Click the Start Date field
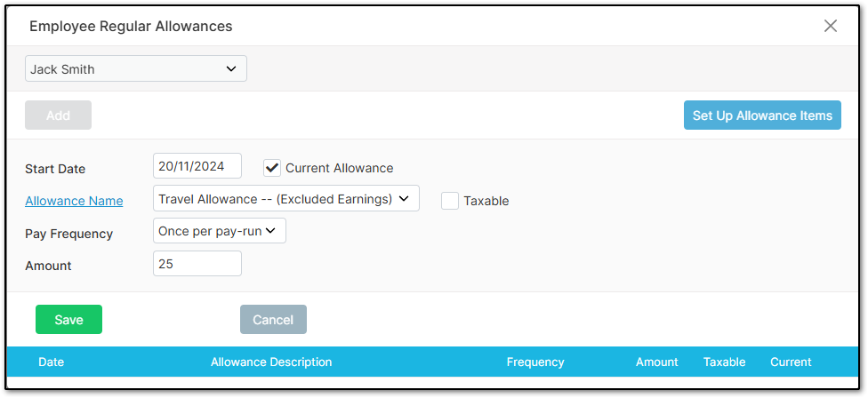This screenshot has height=398, width=868. pyautogui.click(x=197, y=166)
